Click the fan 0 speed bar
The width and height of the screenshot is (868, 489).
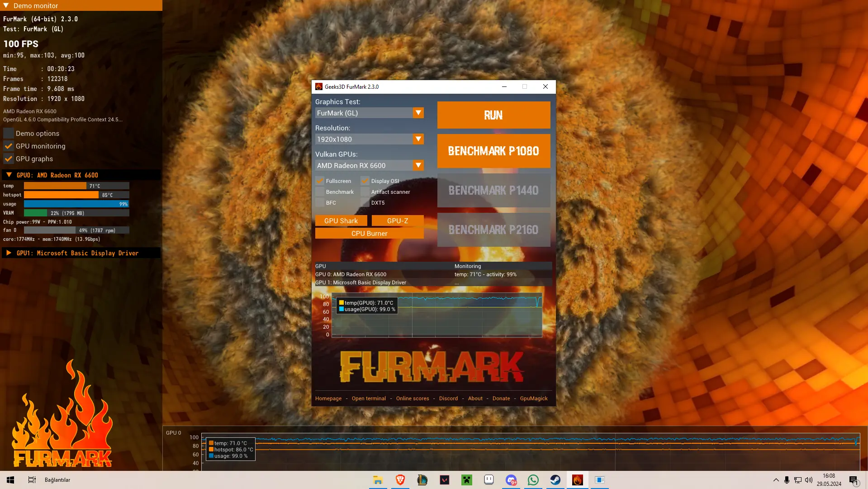[76, 230]
